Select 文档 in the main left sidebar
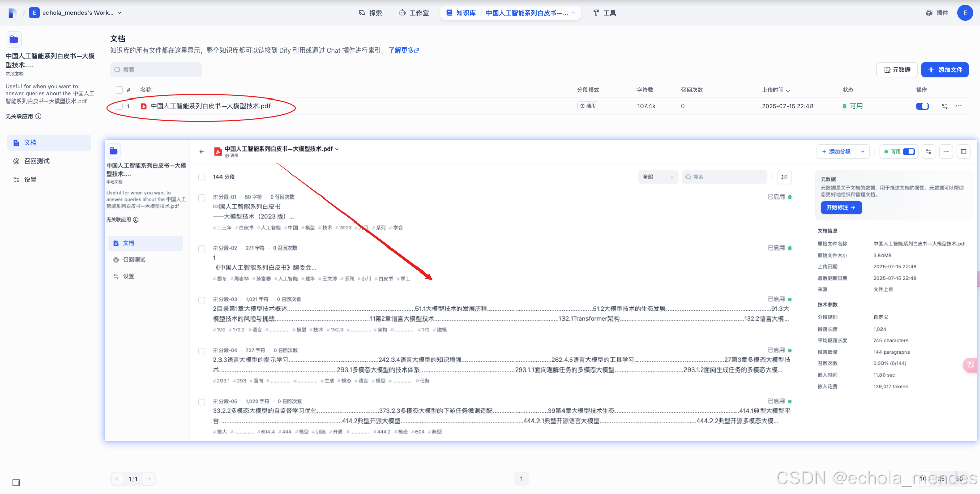Viewport: 980px width, 494px height. coord(49,143)
